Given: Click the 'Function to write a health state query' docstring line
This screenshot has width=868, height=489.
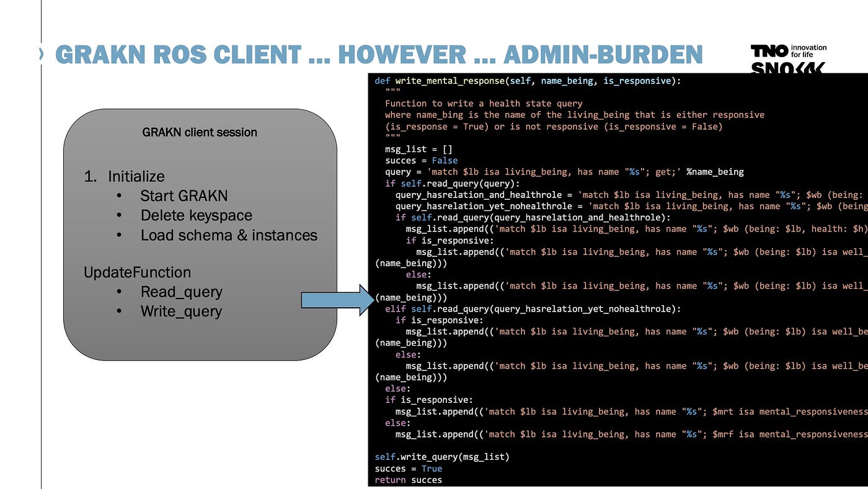Looking at the screenshot, I should click(x=484, y=104).
